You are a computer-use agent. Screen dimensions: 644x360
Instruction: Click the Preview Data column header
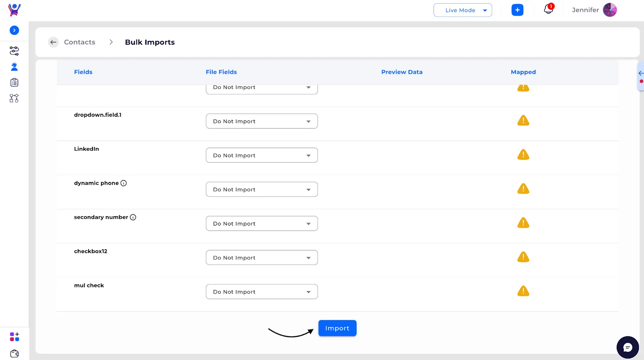pos(402,72)
